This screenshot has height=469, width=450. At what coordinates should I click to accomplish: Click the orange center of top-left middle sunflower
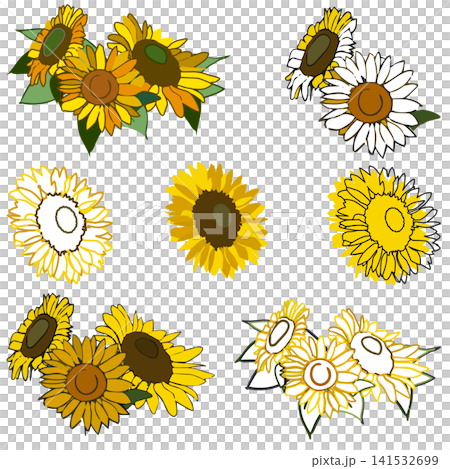(x=100, y=87)
